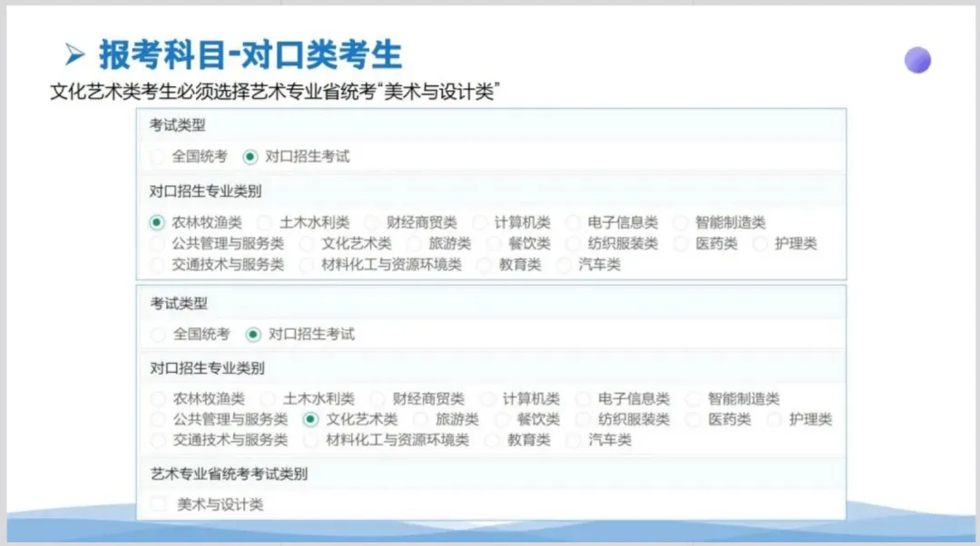Click the slide title 报考科目-对口类考生
Screen dimensions: 980x546
point(250,54)
